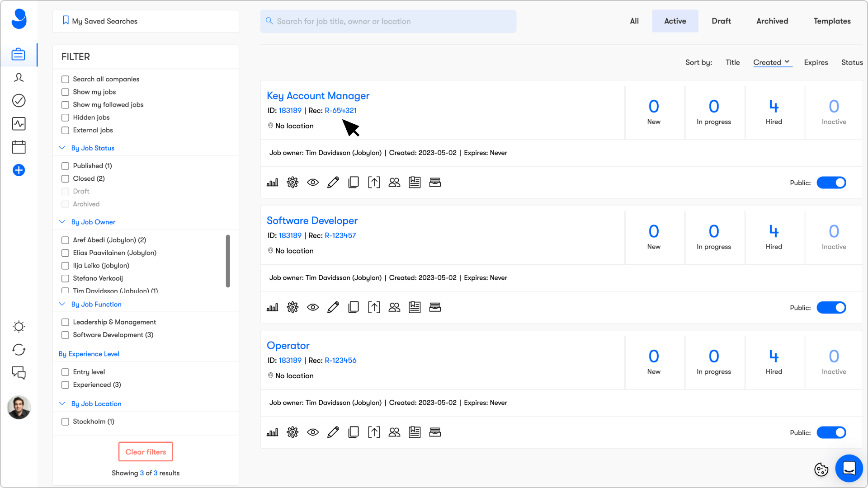Sort jobs by Title column

click(732, 62)
